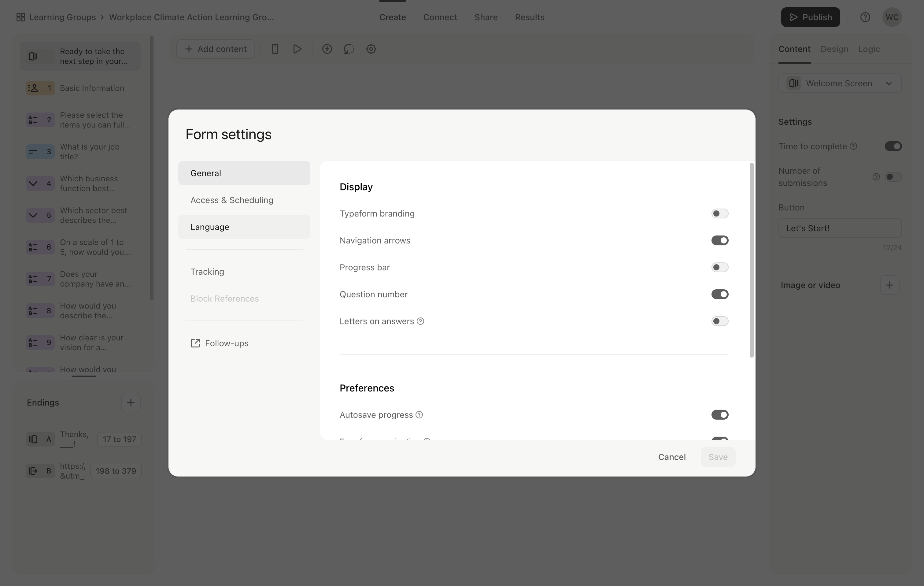
Task: Select question 8 How would you describe
Action: (80, 311)
